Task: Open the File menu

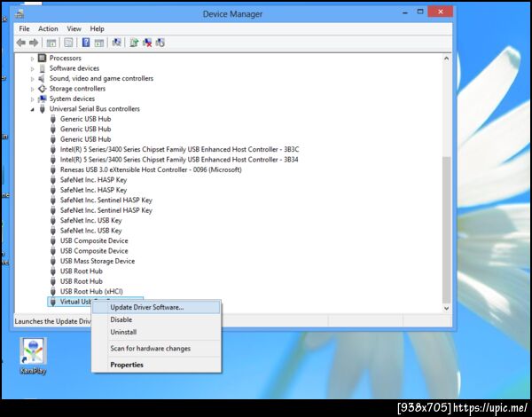Action: (24, 29)
